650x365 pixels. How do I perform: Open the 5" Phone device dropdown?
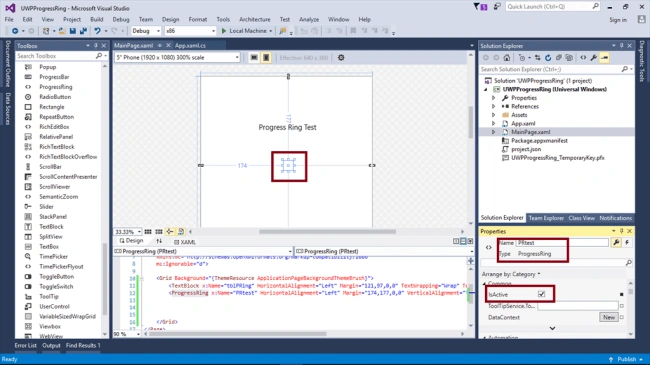(177, 58)
